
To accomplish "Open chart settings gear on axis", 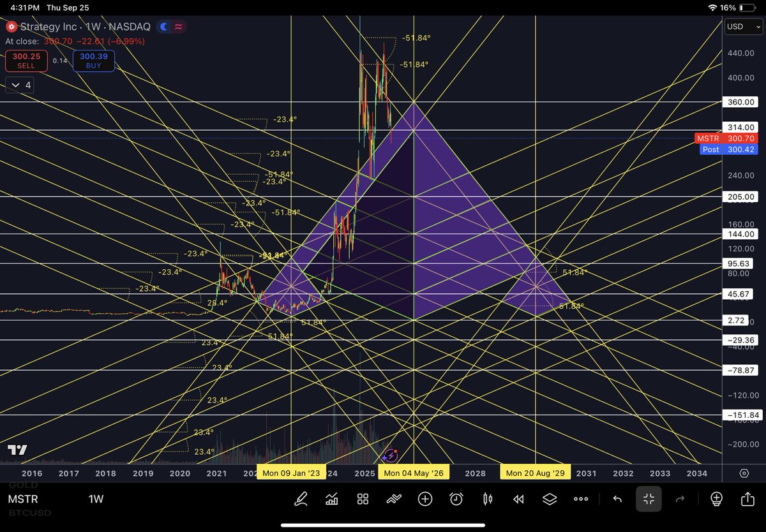I will click(x=744, y=473).
